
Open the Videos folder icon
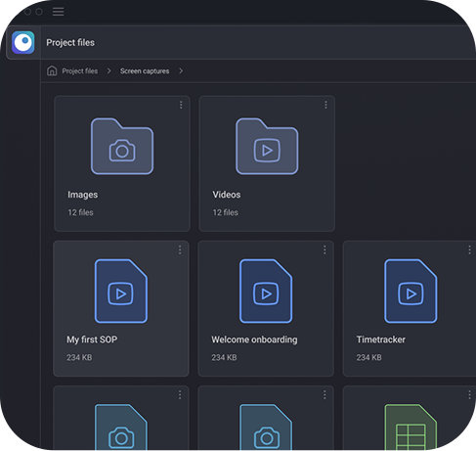[x=267, y=146]
